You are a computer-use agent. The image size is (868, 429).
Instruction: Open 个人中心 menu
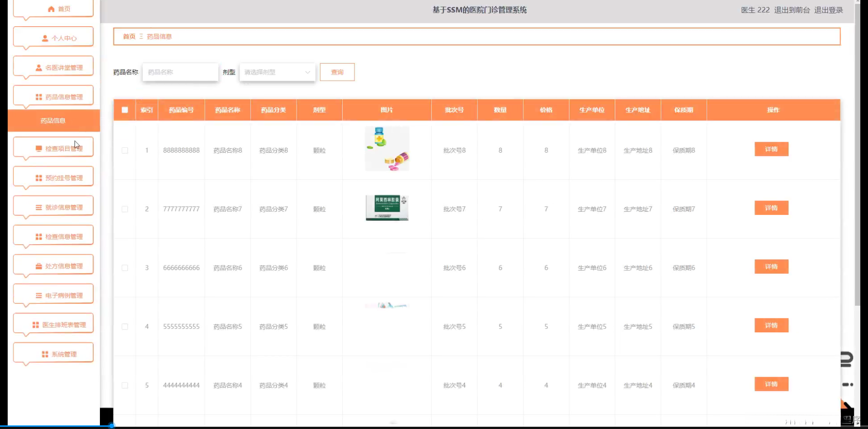[x=53, y=37]
